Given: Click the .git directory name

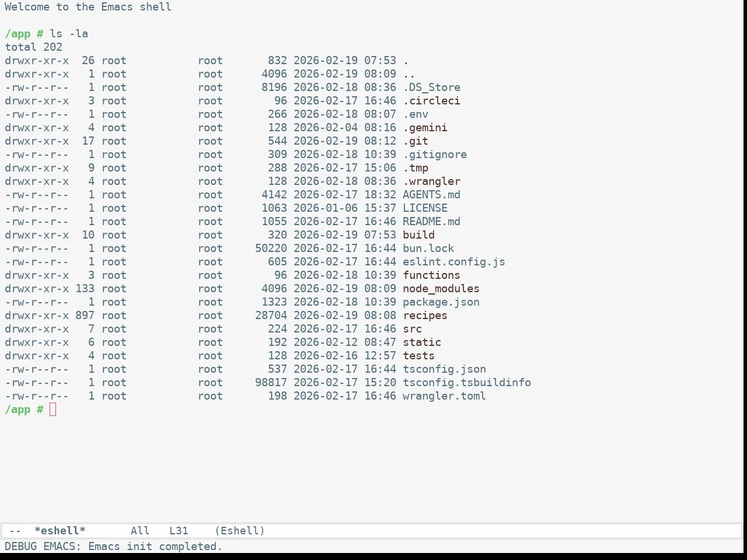Looking at the screenshot, I should pos(416,141).
